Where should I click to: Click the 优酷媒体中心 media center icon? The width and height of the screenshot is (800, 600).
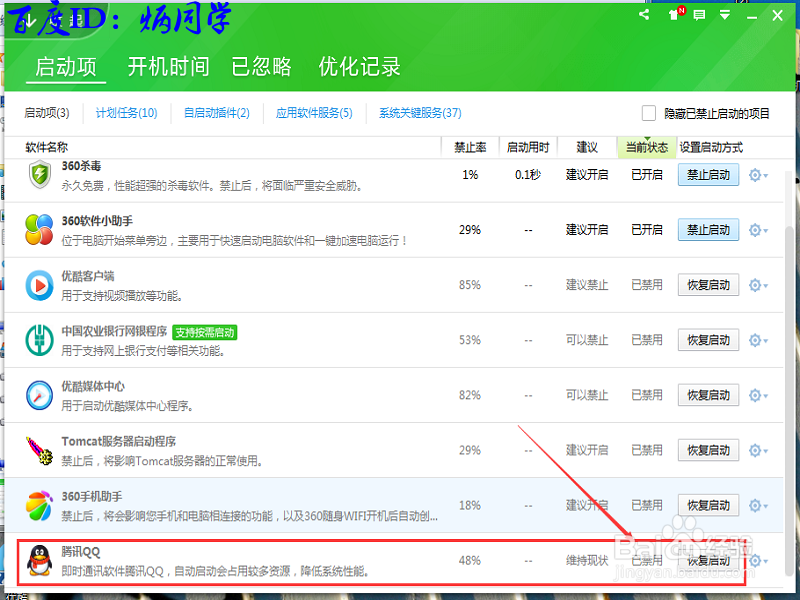tap(38, 394)
